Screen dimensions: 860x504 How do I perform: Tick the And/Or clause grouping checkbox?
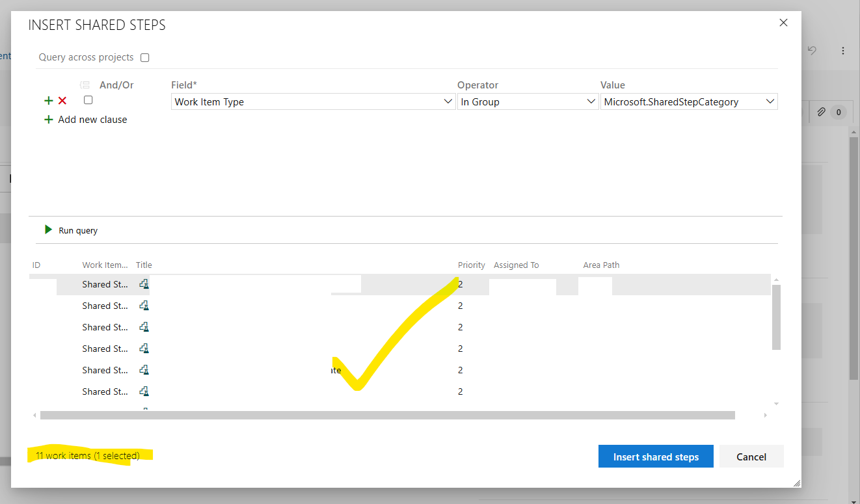(88, 100)
